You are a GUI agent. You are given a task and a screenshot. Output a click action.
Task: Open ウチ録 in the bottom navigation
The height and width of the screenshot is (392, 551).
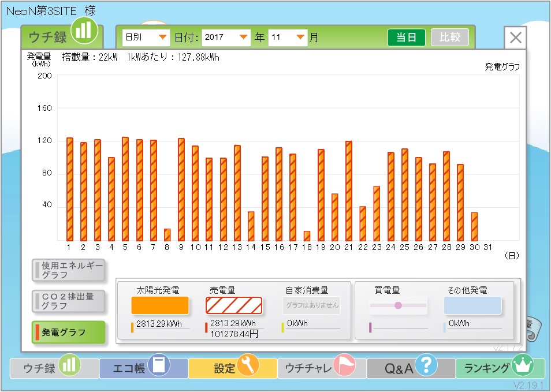click(x=54, y=368)
